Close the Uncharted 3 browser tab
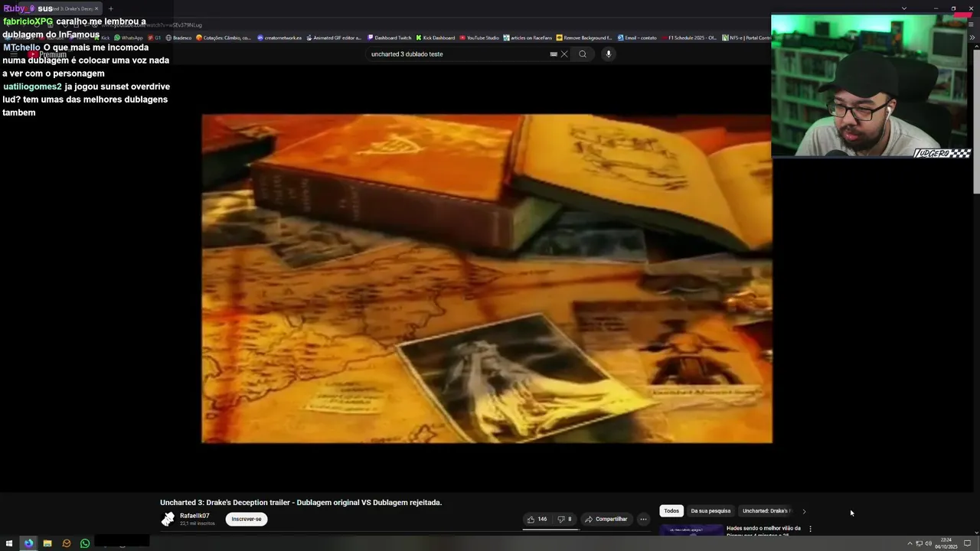980x551 pixels. [x=96, y=8]
